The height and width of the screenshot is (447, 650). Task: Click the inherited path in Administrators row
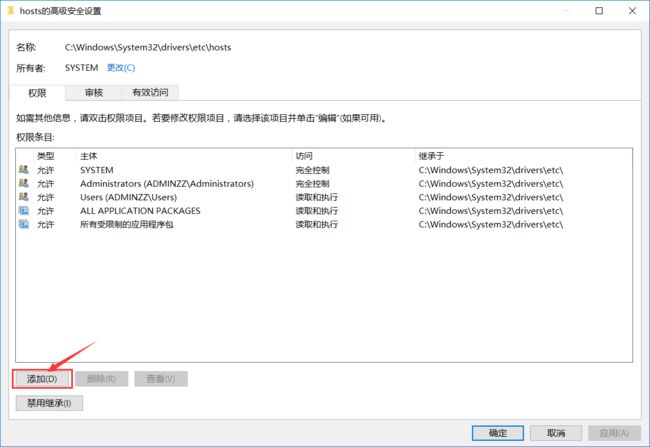pyautogui.click(x=491, y=184)
